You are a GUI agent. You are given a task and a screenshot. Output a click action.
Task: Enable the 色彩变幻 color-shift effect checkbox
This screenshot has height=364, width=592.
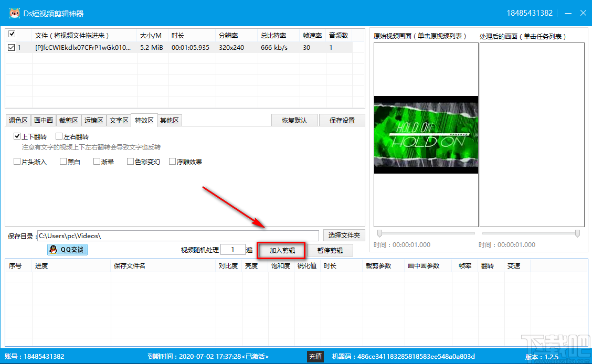click(x=128, y=161)
